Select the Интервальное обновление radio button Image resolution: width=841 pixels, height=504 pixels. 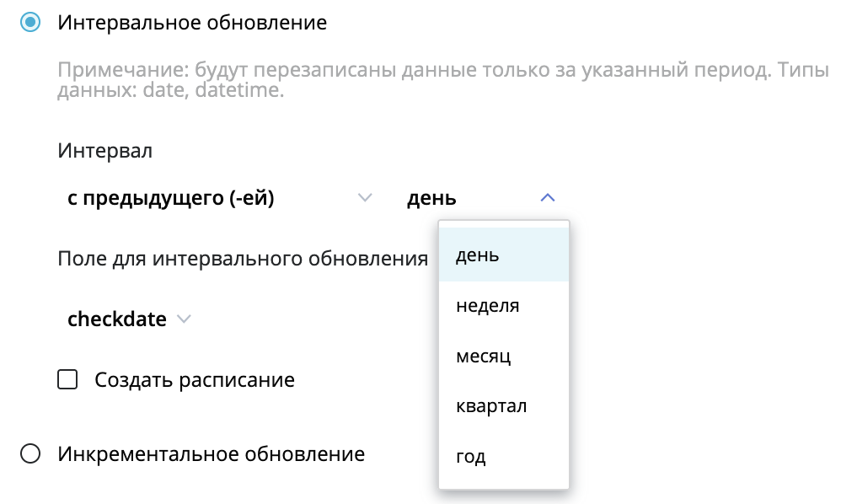click(x=30, y=22)
